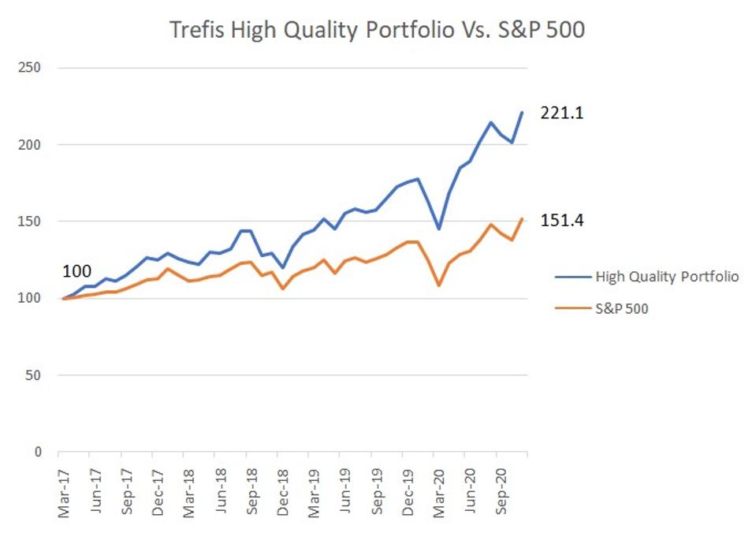This screenshot has width=756, height=533.
Task: Click the chart title text
Action: pos(377,30)
